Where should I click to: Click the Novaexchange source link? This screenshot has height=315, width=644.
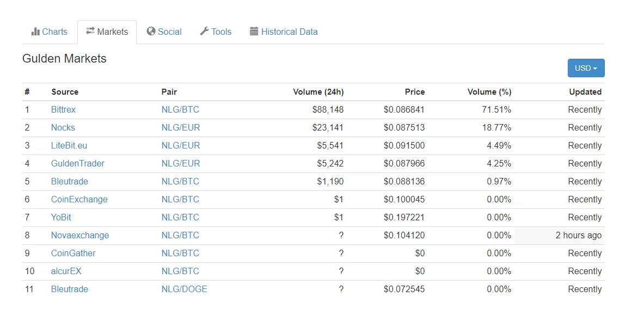click(x=80, y=236)
